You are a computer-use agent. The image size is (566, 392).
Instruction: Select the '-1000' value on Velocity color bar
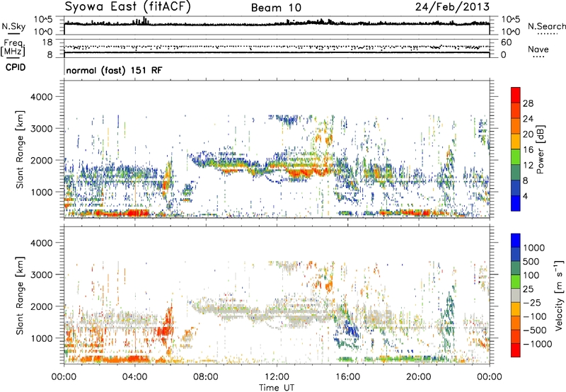point(538,344)
